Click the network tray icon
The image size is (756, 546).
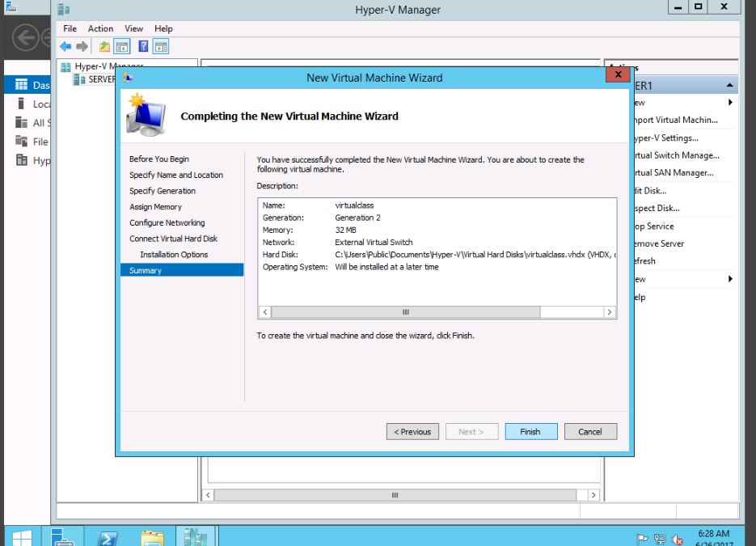pyautogui.click(x=660, y=540)
